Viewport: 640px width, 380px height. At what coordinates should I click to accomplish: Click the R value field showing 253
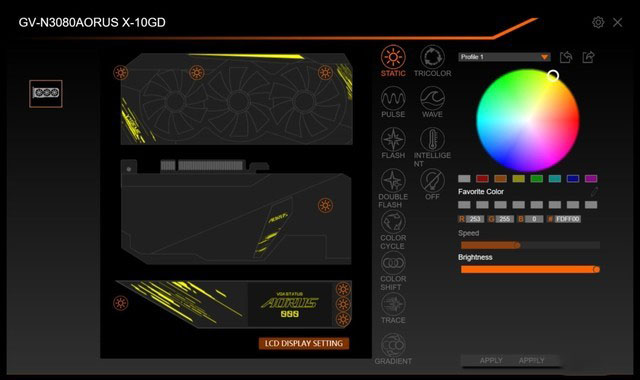coord(475,219)
